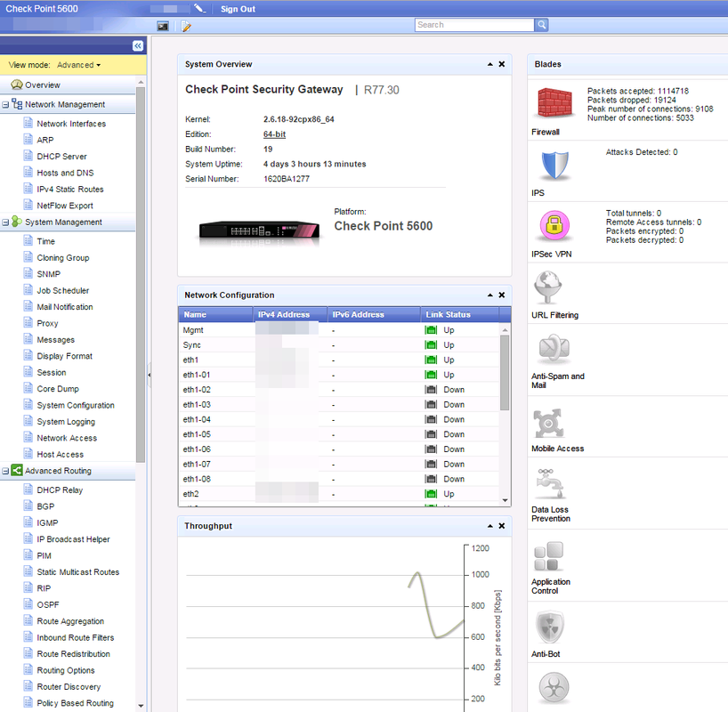Sort by Link Status column header

(x=460, y=314)
